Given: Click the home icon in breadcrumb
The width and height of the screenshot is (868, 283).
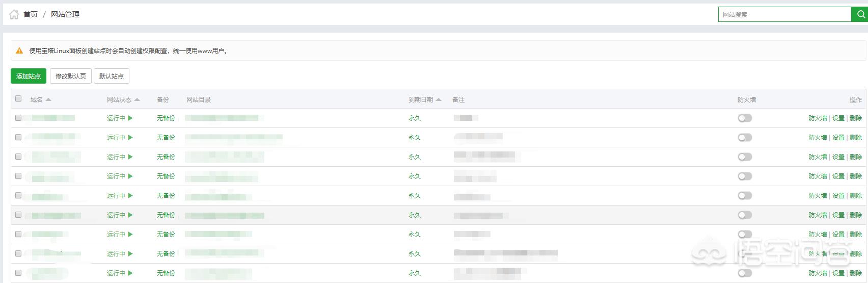Looking at the screenshot, I should (x=14, y=14).
